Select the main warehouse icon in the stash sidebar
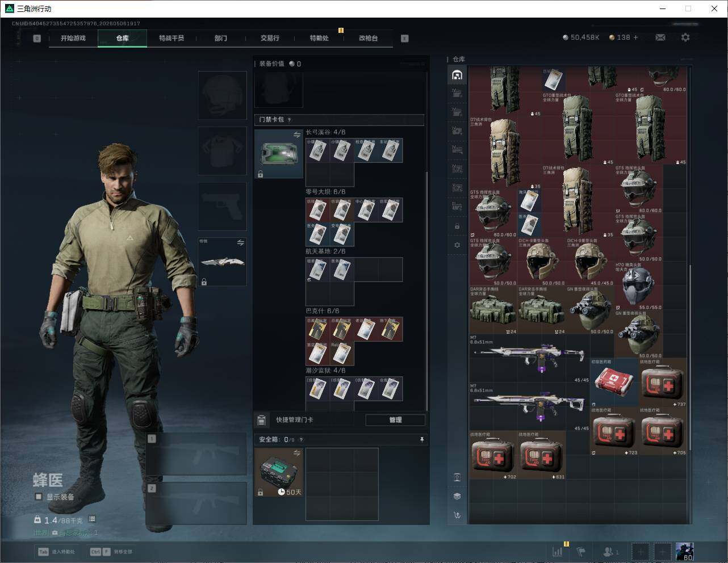728x563 pixels. 457,75
